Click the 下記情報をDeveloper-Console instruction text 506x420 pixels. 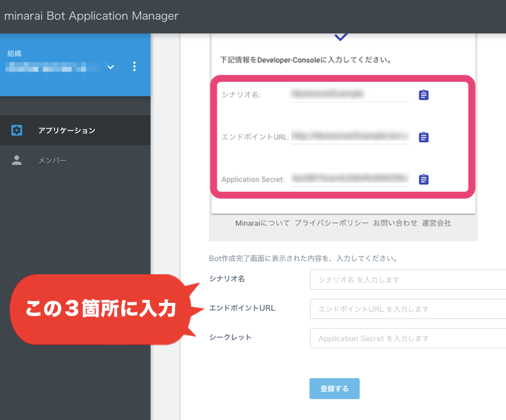(306, 60)
